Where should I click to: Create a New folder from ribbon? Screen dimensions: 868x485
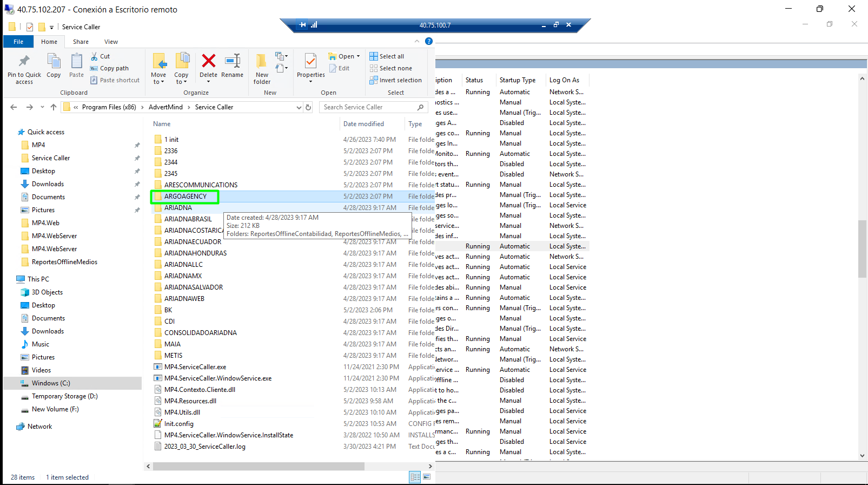pyautogui.click(x=262, y=69)
